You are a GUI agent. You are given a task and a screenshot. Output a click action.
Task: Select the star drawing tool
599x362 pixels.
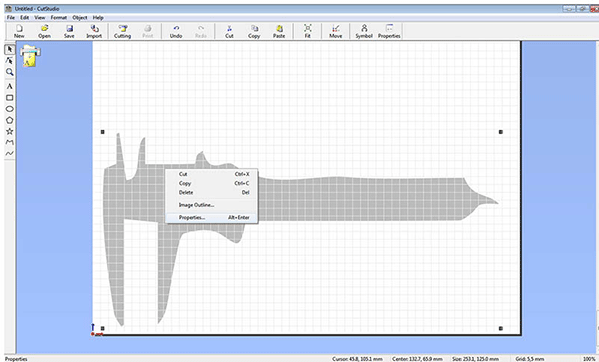pyautogui.click(x=10, y=131)
